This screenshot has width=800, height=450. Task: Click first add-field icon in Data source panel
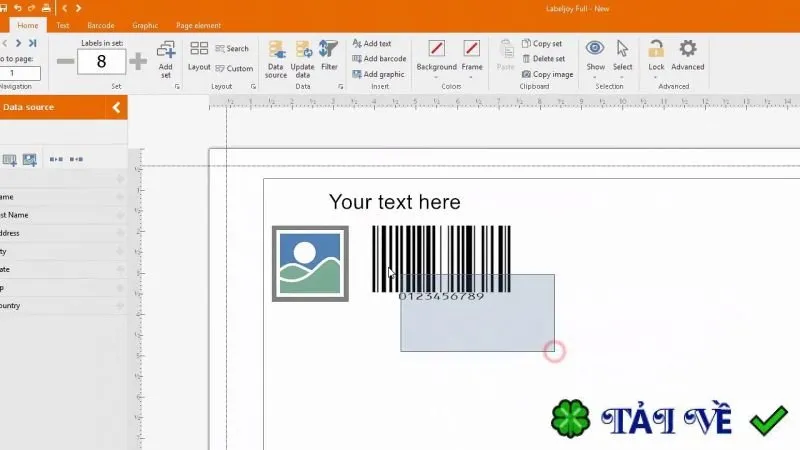click(x=9, y=160)
